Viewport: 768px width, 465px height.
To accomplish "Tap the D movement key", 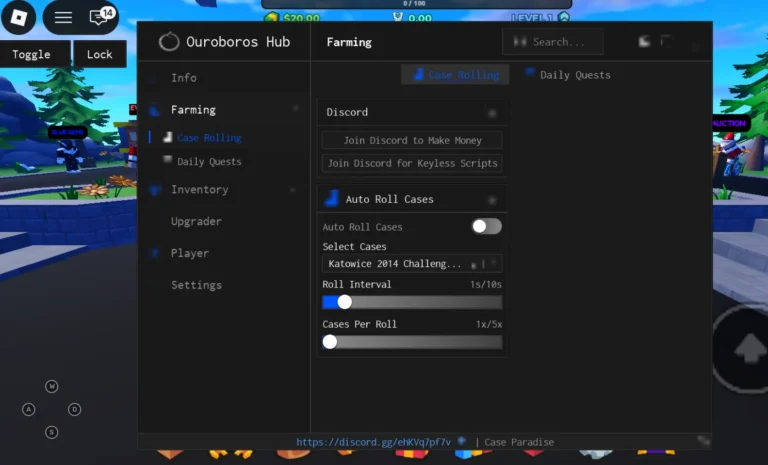I will point(74,409).
